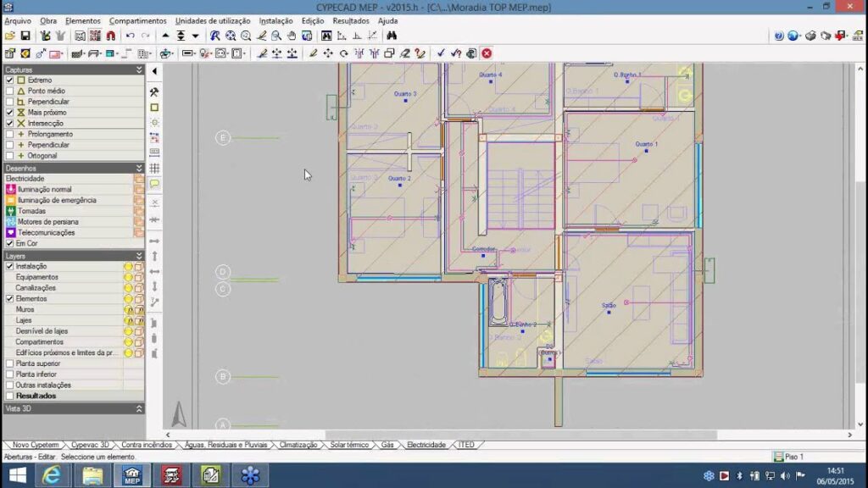Click the blue checkmark verify icon
This screenshot has width=868, height=488.
441,53
